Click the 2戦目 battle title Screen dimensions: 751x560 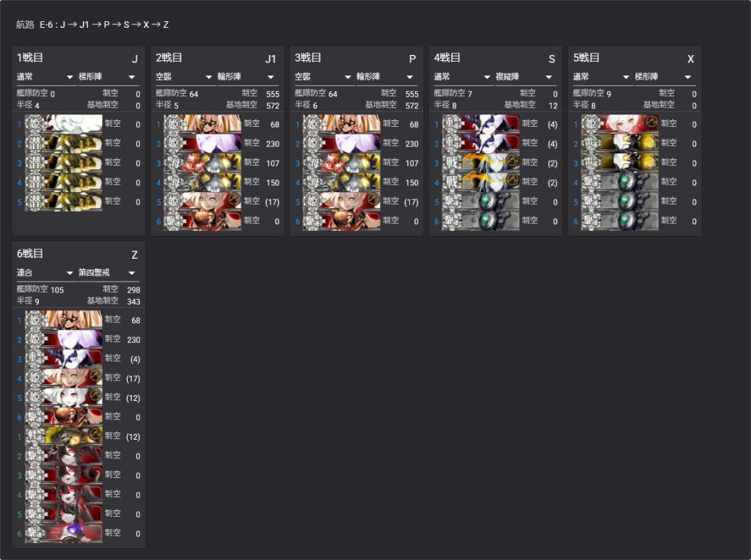(x=169, y=58)
